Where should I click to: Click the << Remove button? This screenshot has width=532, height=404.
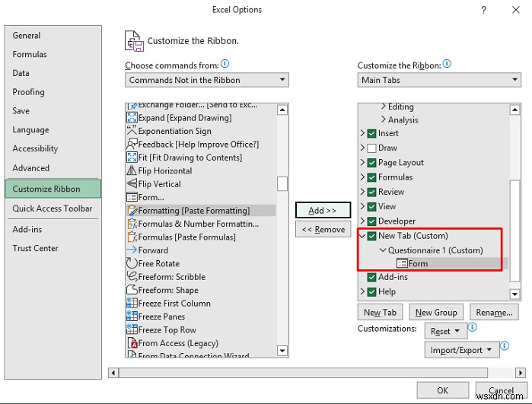pyautogui.click(x=323, y=229)
